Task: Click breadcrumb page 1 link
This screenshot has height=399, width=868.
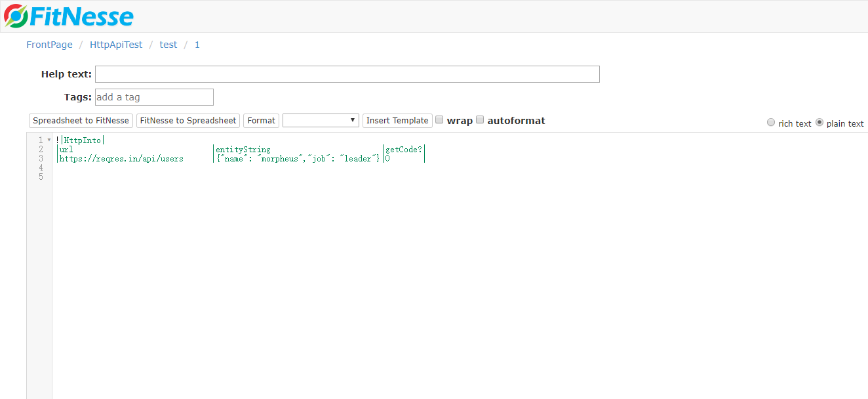Action: point(197,45)
